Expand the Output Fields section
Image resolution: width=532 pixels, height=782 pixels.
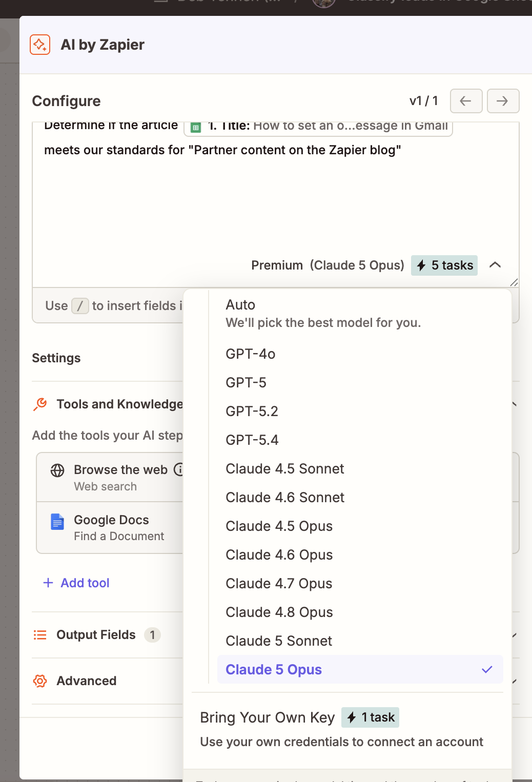(96, 635)
